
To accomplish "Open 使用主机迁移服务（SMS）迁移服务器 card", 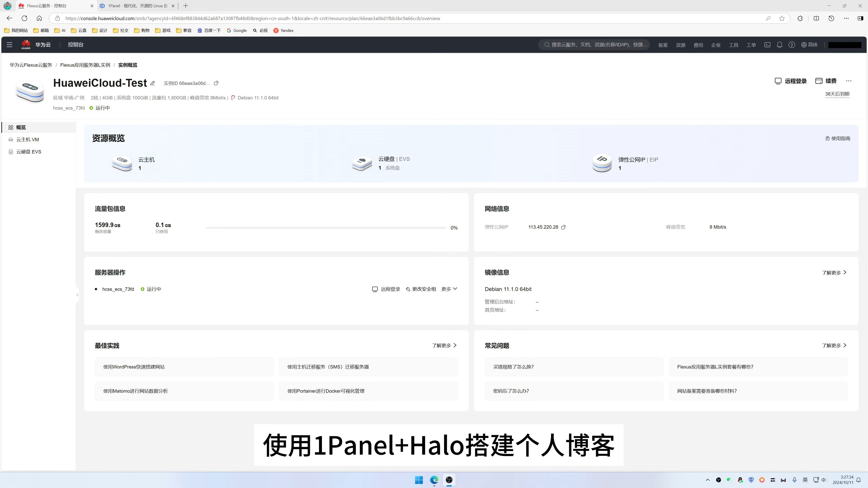I will (368, 367).
